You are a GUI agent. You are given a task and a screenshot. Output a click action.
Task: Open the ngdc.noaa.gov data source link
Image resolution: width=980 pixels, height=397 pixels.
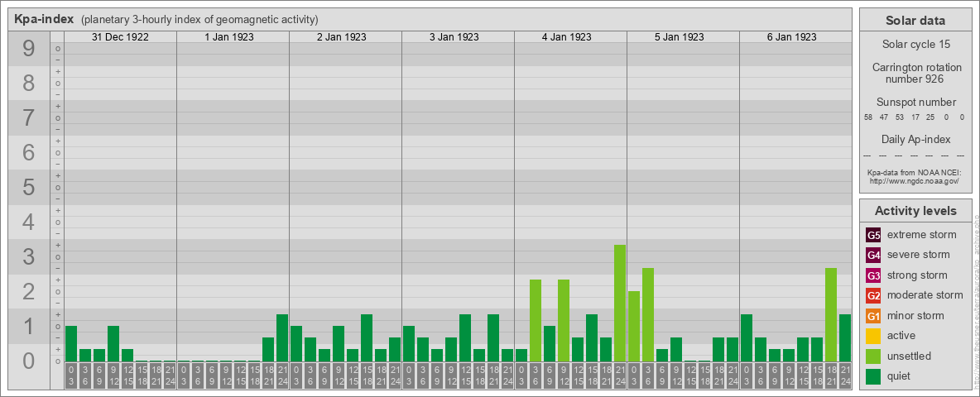tap(914, 180)
